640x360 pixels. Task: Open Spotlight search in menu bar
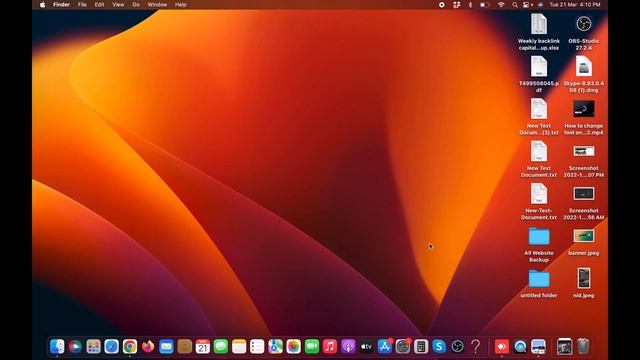[515, 5]
